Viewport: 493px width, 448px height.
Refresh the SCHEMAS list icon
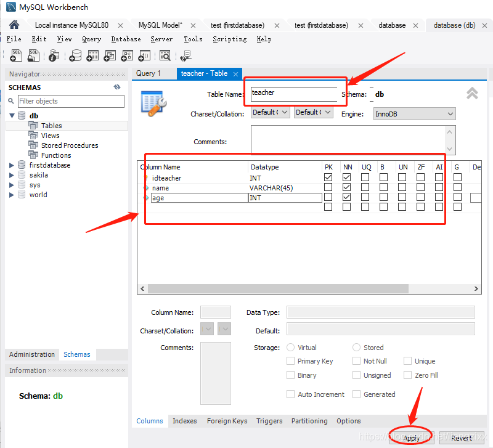(x=117, y=87)
